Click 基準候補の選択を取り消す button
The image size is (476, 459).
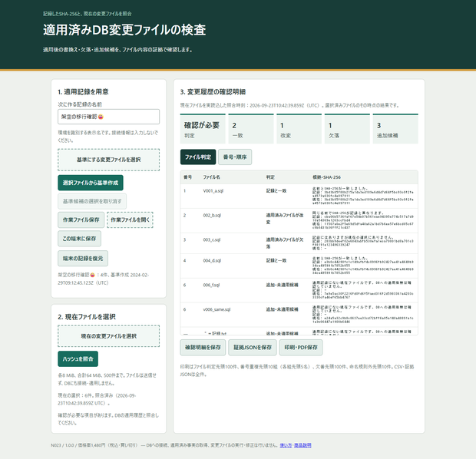pyautogui.click(x=92, y=201)
